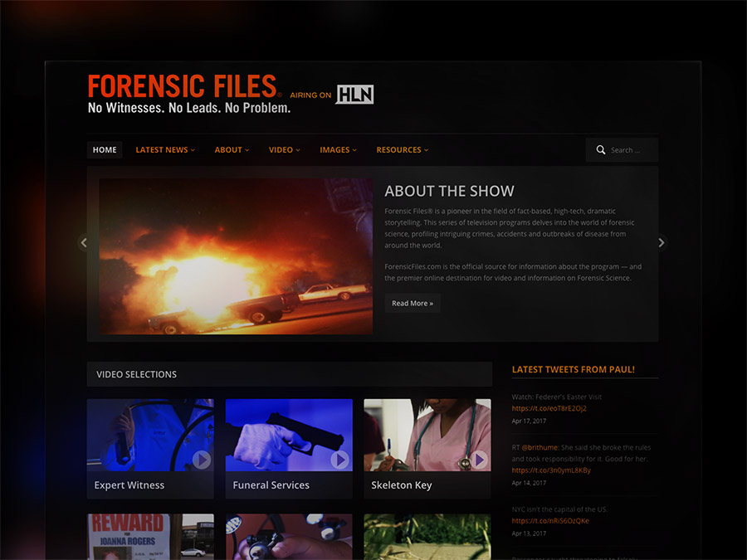747x560 pixels.
Task: Open the Reward Joanna Rogers poster thumbnail
Action: 150,537
